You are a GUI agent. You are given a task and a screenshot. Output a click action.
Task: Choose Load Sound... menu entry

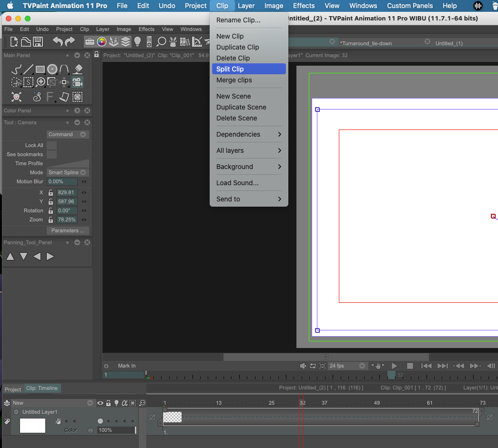coord(249,183)
